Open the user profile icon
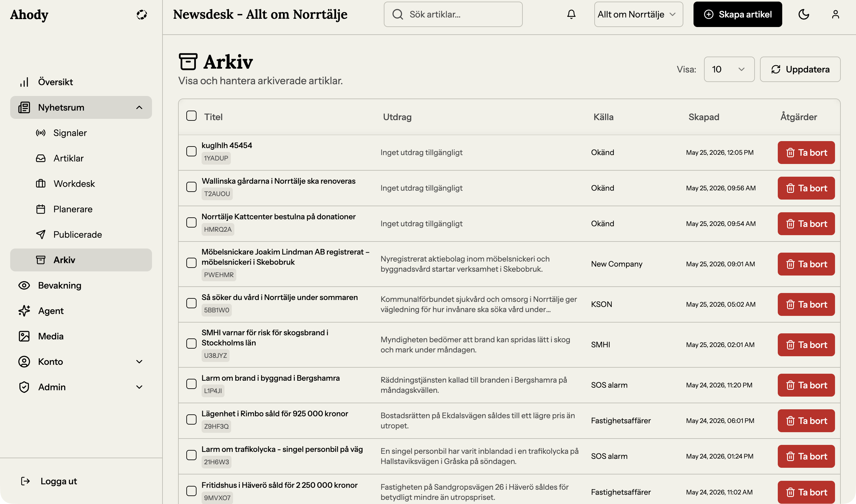The image size is (856, 504). pos(835,14)
